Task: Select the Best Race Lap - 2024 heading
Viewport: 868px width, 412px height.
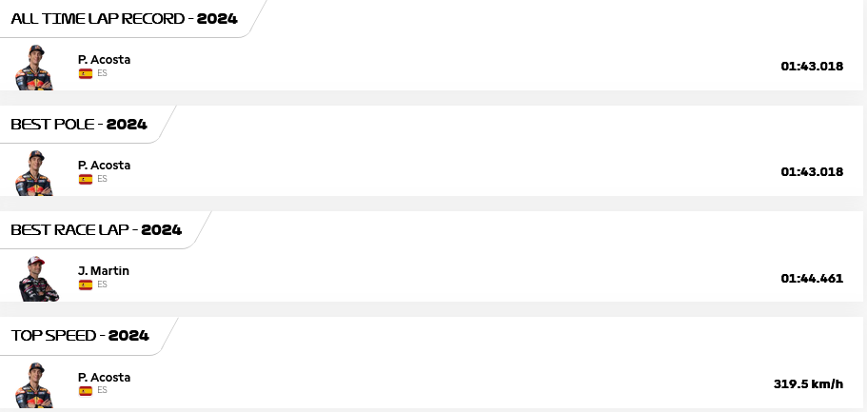Action: tap(96, 230)
